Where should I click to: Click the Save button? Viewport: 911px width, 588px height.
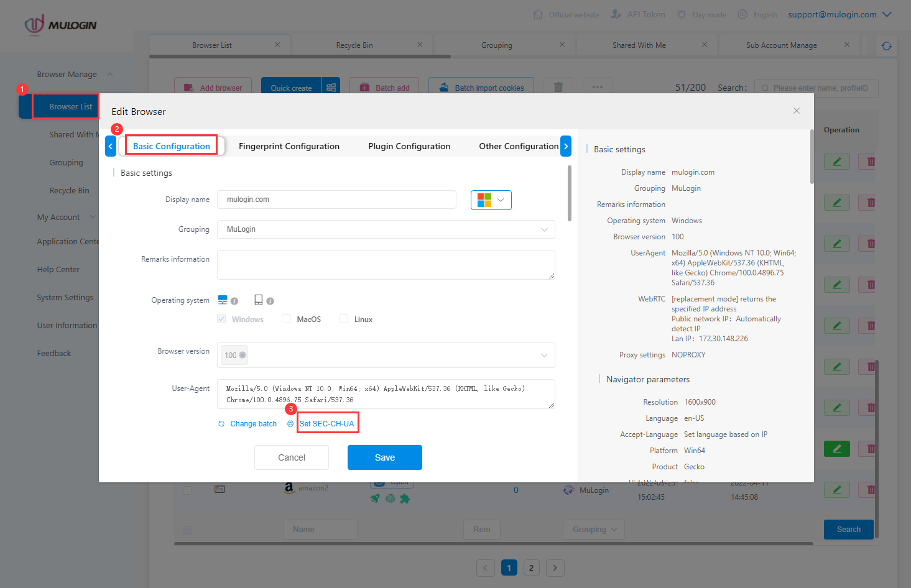384,457
